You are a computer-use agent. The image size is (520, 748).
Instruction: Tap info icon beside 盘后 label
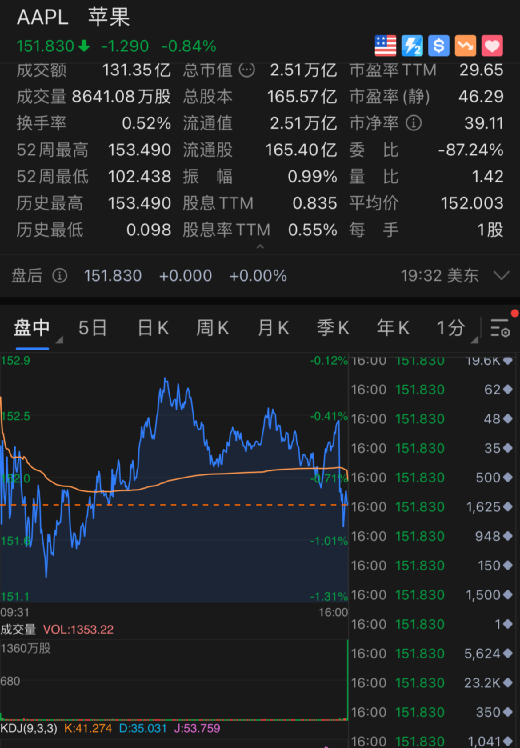tap(60, 275)
